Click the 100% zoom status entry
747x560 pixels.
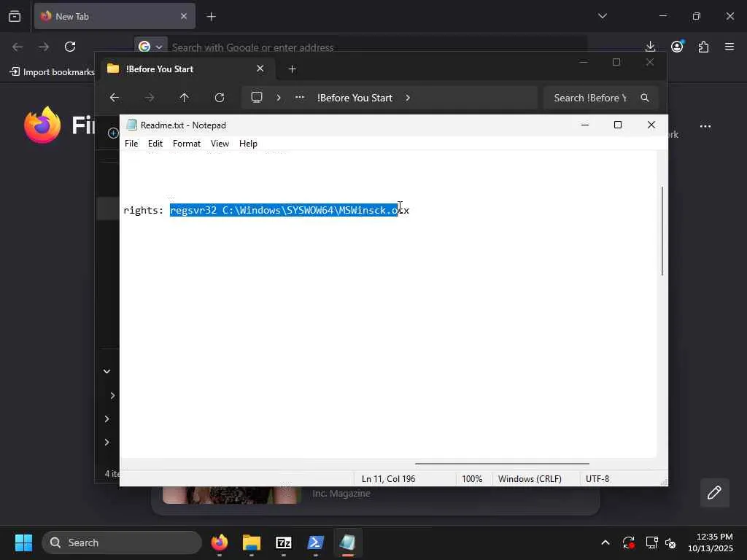point(472,478)
